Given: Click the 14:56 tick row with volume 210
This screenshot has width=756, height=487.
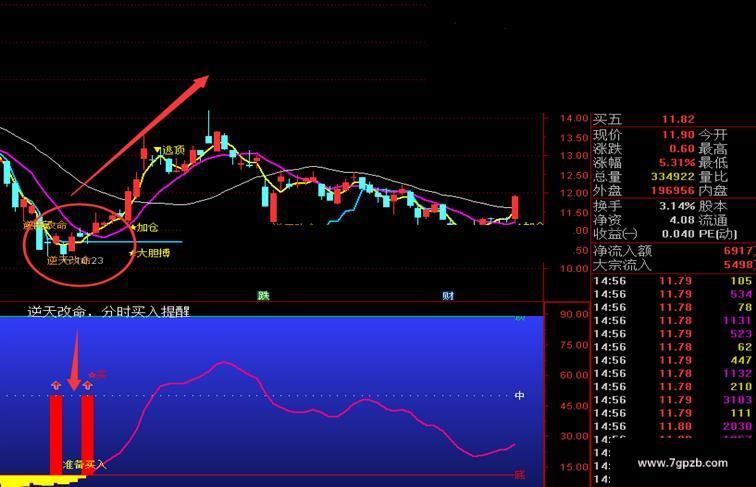Looking at the screenshot, I should click(x=673, y=387).
